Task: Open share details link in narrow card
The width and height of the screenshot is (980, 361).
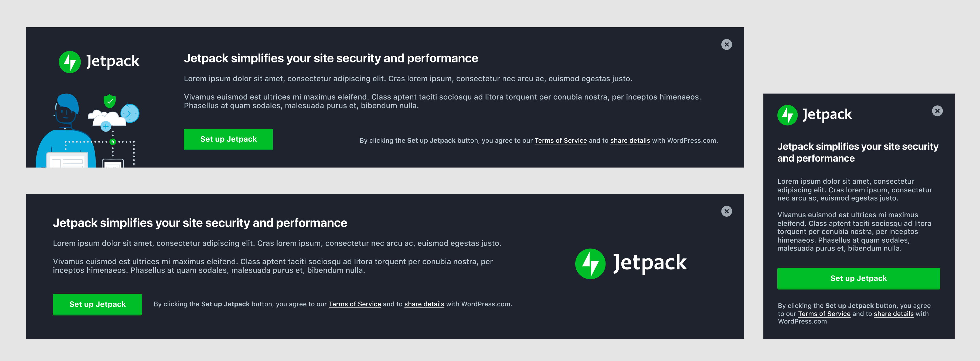Action: tap(894, 314)
